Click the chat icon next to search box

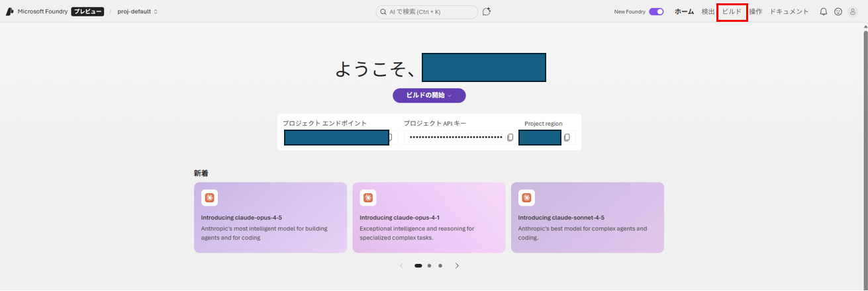coord(487,12)
